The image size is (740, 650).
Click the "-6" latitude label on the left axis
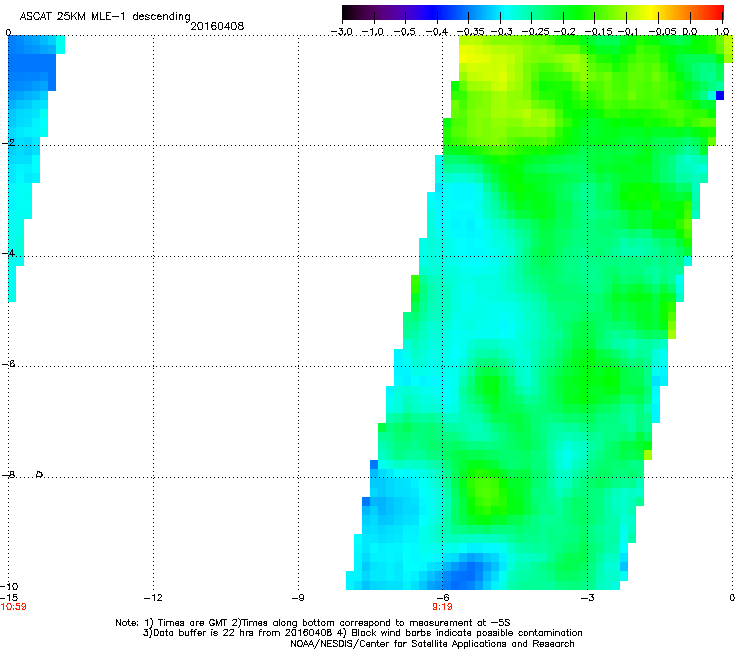point(8,363)
